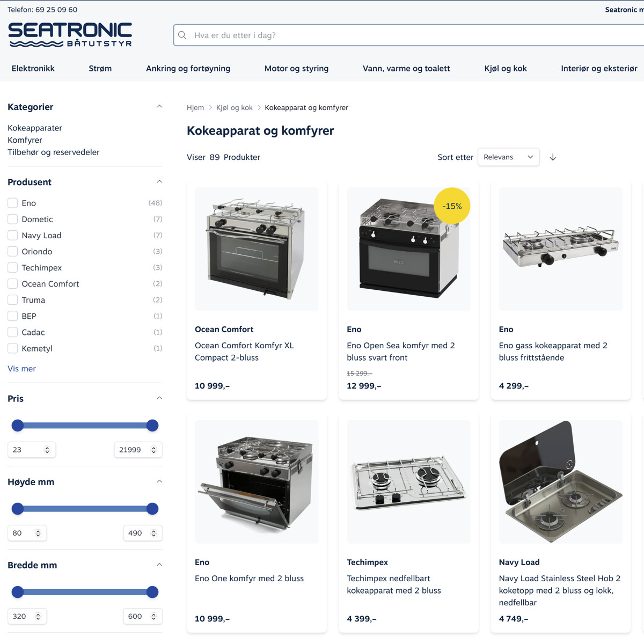
Task: Open Vann, varme og toalett menu
Action: click(406, 68)
